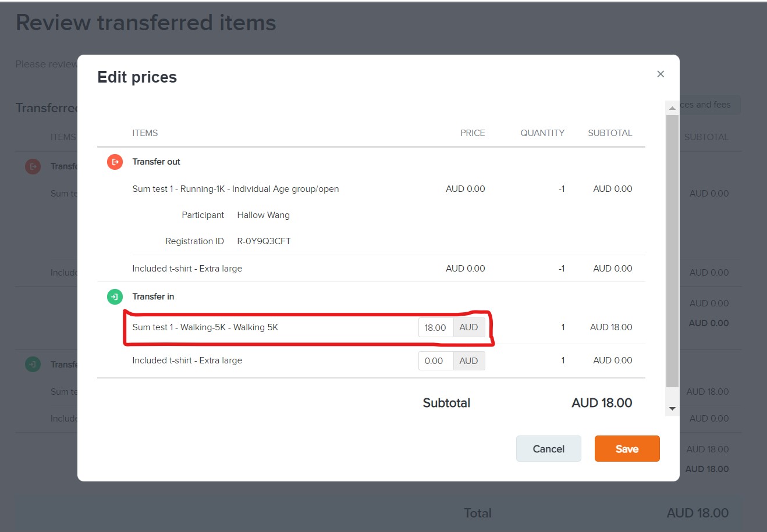767x532 pixels.
Task: Select the Registration ID R-0Y9Q3CFT text
Action: (264, 241)
